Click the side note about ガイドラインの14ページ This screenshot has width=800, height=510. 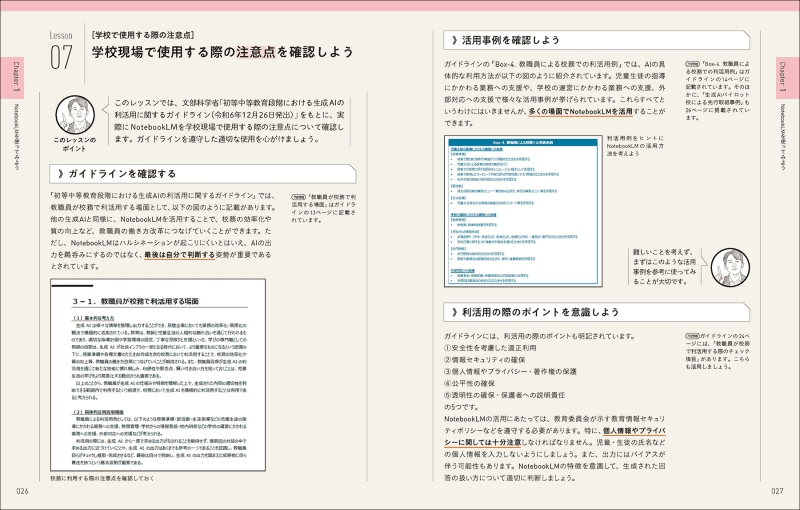[717, 91]
